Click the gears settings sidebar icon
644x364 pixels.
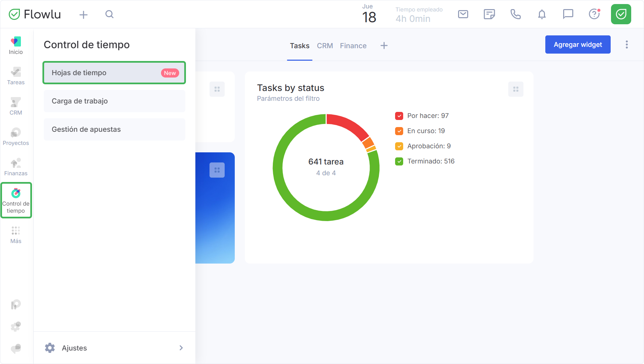click(x=16, y=326)
